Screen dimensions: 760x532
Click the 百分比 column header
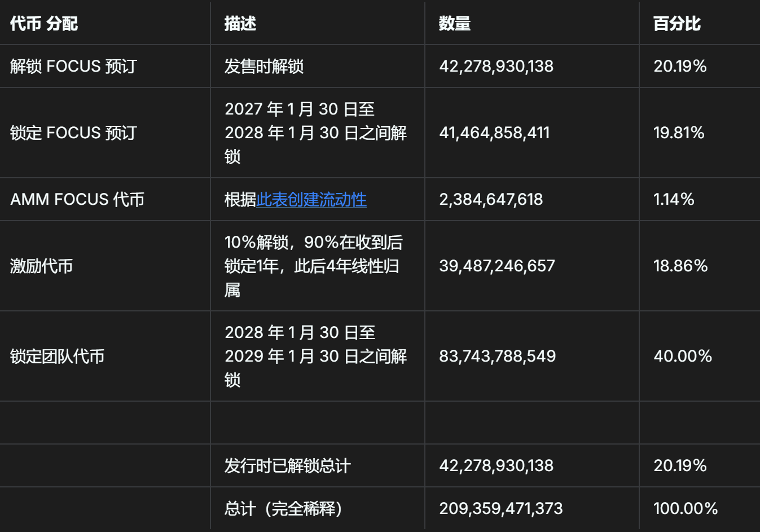[676, 24]
